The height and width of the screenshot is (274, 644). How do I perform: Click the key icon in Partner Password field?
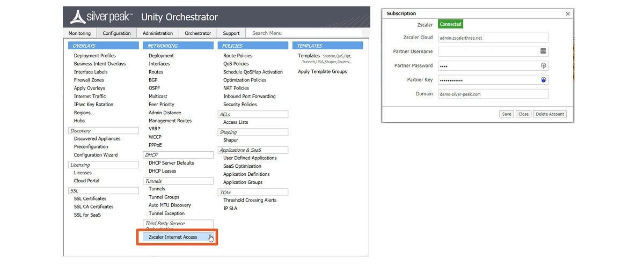[543, 65]
